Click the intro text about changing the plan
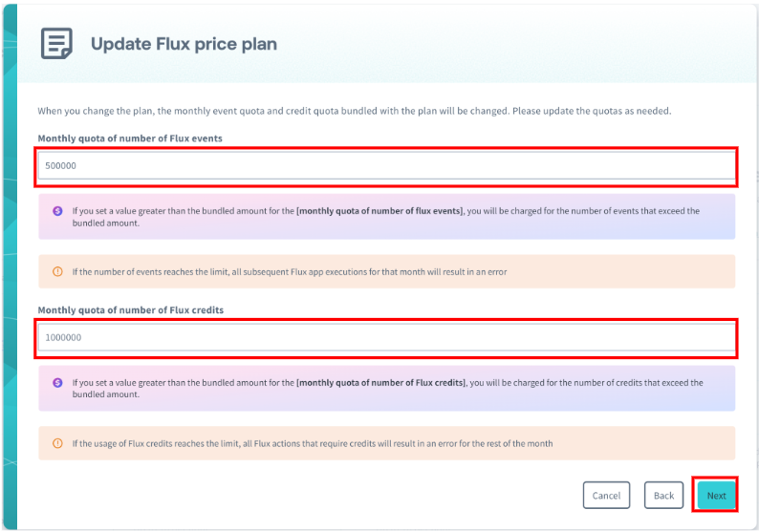 (354, 111)
